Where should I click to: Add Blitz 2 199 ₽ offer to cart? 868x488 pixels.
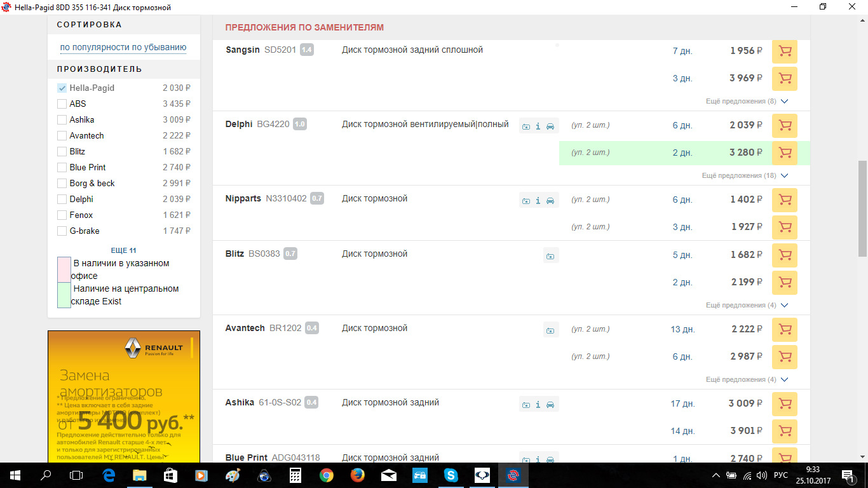tap(785, 283)
